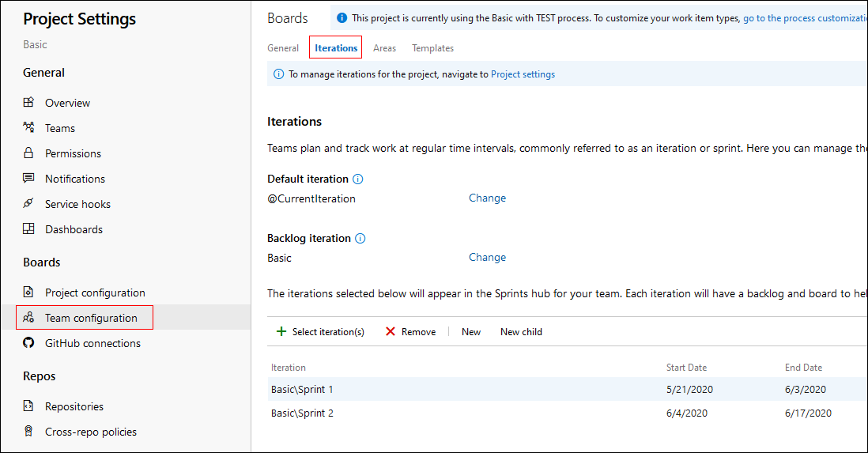
Task: Select Team configuration in sidebar
Action: coord(92,318)
